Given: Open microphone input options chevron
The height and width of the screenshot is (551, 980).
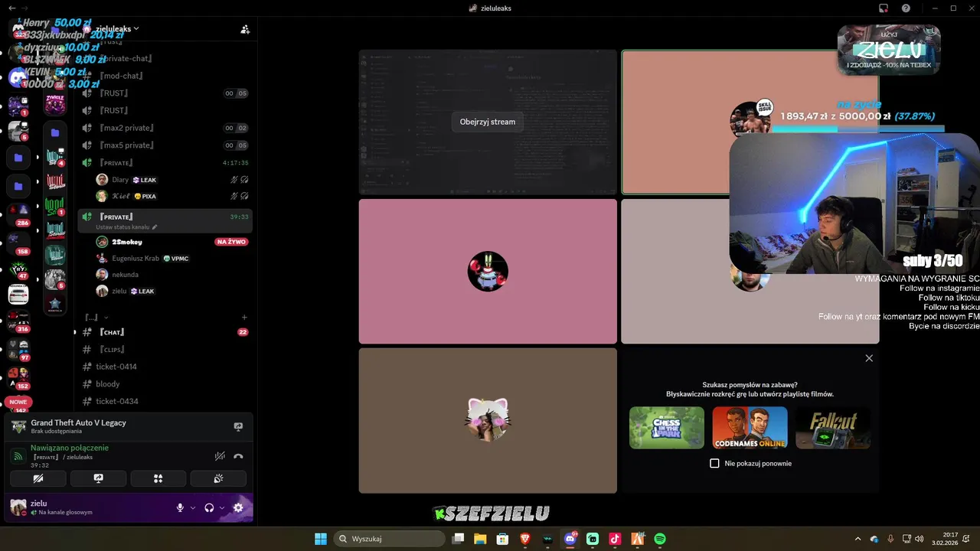Looking at the screenshot, I should [193, 507].
